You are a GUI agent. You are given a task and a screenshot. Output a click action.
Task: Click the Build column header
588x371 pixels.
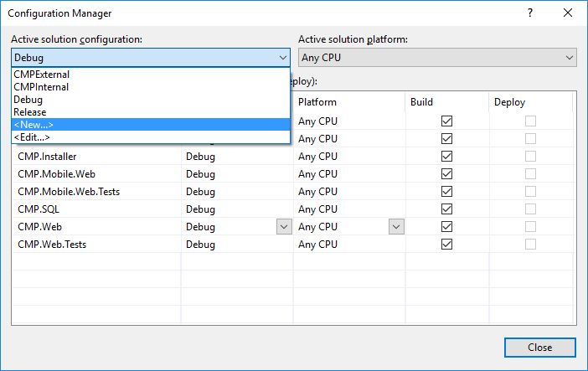[447, 102]
